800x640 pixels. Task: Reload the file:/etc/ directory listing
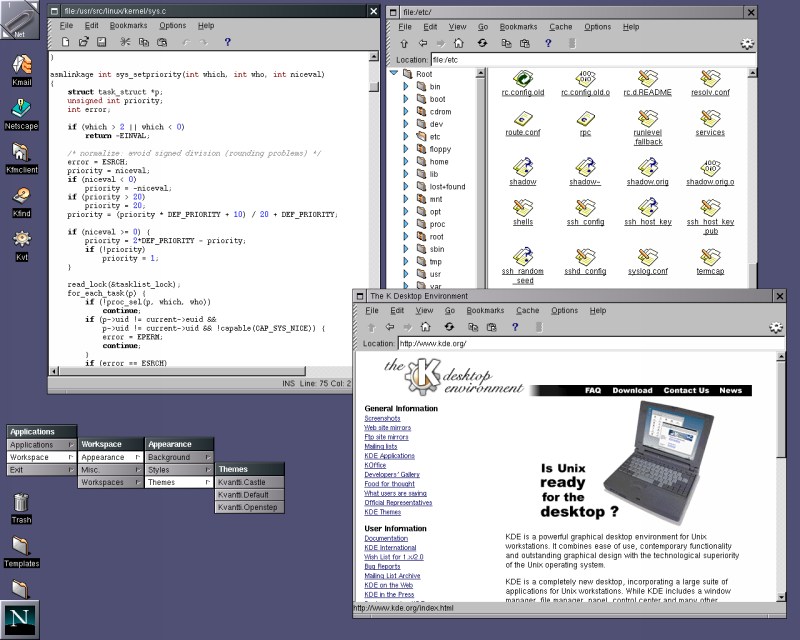(482, 43)
